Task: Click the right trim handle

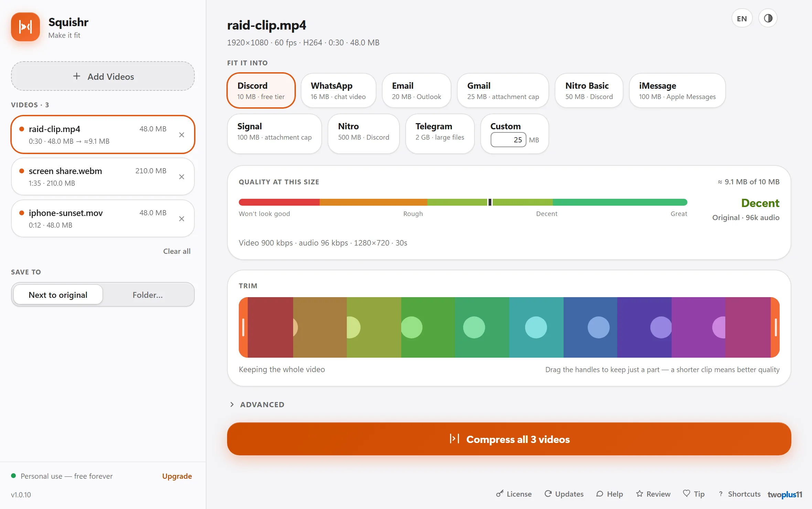Action: tap(775, 327)
